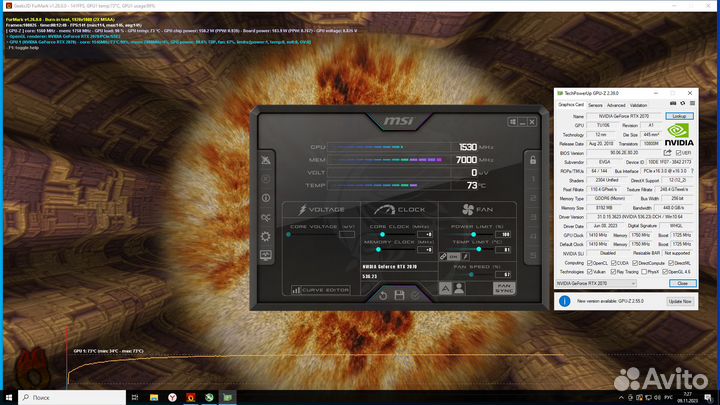This screenshot has height=405, width=720.
Task: Toggle the auto fan A button
Action: click(x=445, y=288)
